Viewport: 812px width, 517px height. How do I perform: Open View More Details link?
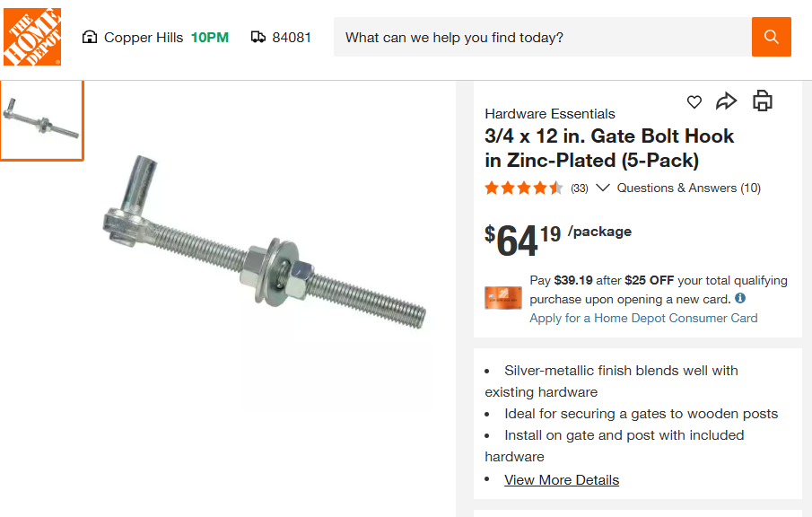point(562,480)
